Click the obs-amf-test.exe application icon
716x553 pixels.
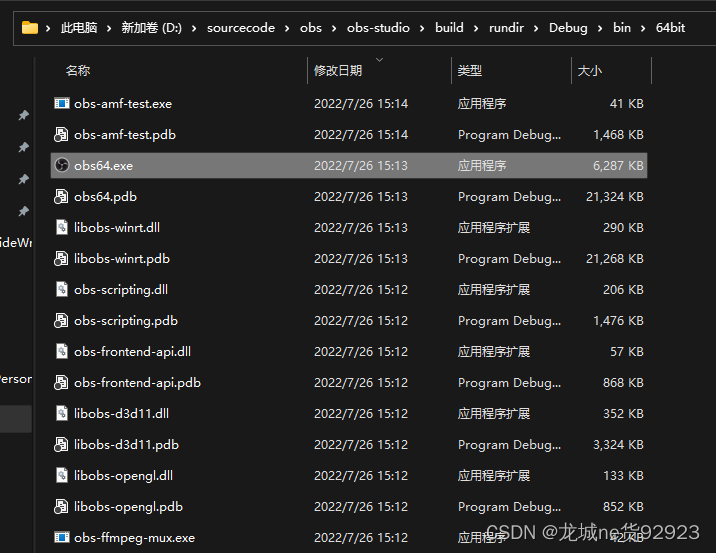coord(62,103)
